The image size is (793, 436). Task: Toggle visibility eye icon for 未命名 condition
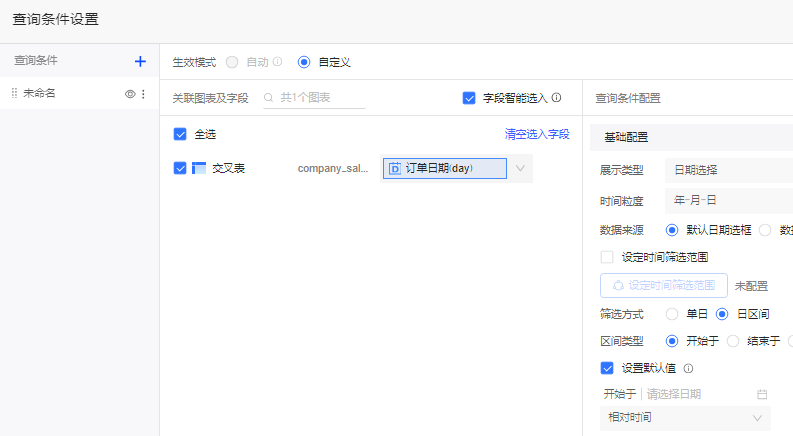pyautogui.click(x=130, y=94)
